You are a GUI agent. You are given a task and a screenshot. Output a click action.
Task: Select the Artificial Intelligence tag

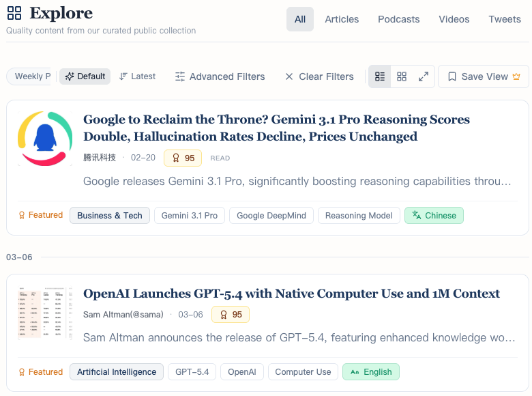(x=117, y=372)
